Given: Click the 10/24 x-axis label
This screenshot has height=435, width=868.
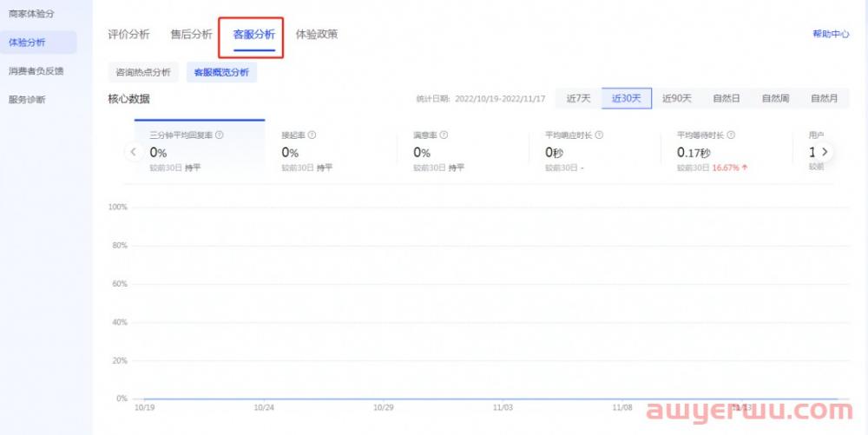Looking at the screenshot, I should pos(264,408).
